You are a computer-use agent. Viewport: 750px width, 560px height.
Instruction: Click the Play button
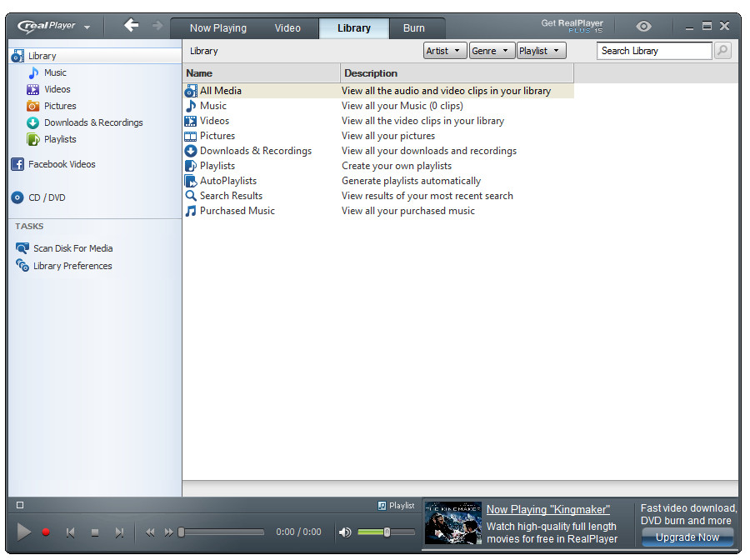(23, 532)
